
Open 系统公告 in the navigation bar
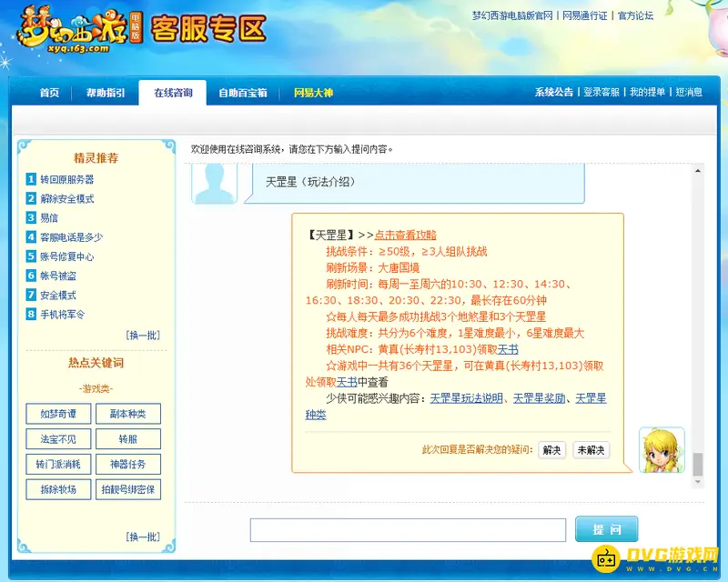pyautogui.click(x=553, y=92)
